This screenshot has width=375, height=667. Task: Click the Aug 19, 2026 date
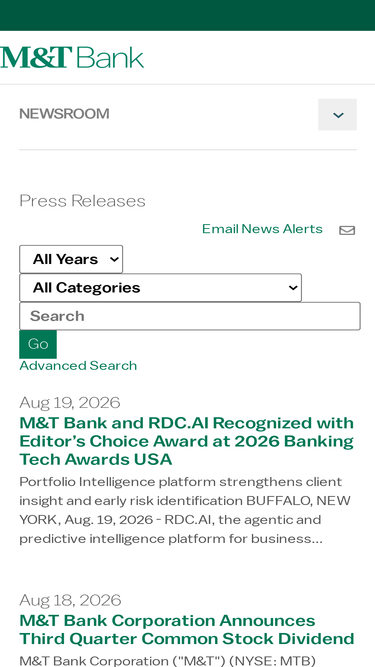pyautogui.click(x=70, y=402)
